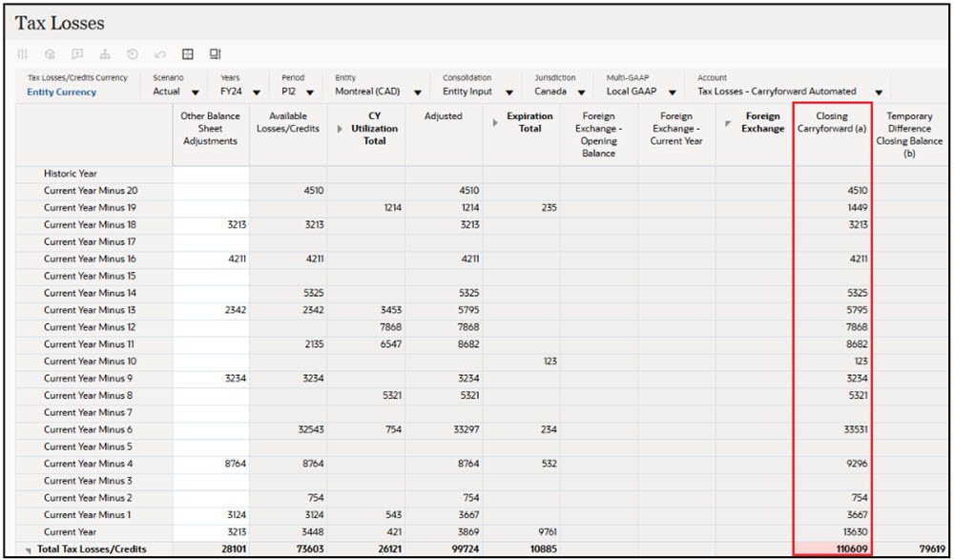Click the 79619 temporary difference total cell
Image resolution: width=954 pixels, height=560 pixels.
pos(909,550)
